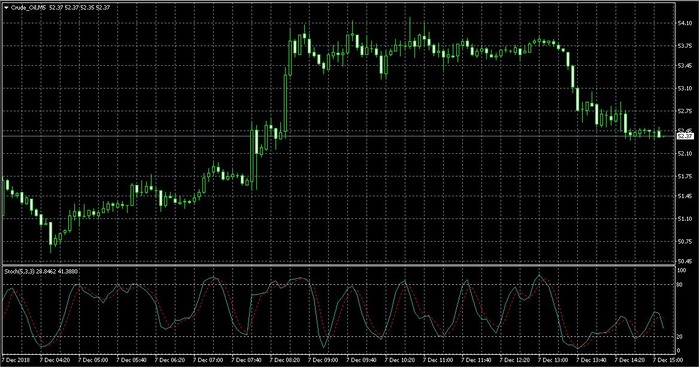Click the 7 Dec 07:00 time label
The height and width of the screenshot is (368, 700).
tap(208, 360)
